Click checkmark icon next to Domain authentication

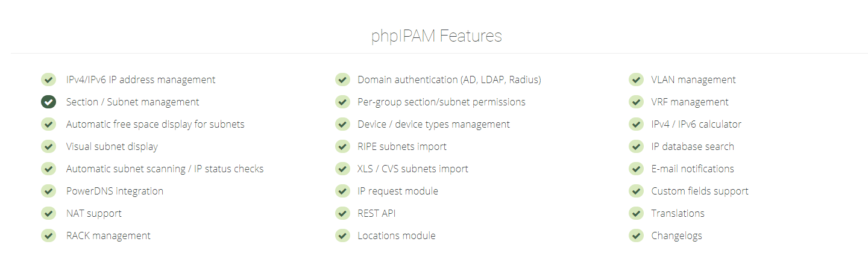click(x=342, y=79)
